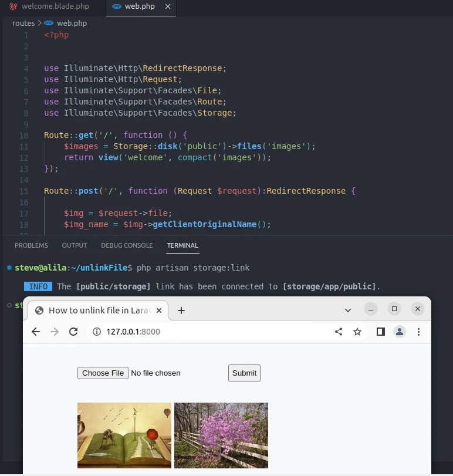The height and width of the screenshot is (476, 453).
Task: Open a new browser tab with plus button
Action: [x=181, y=310]
